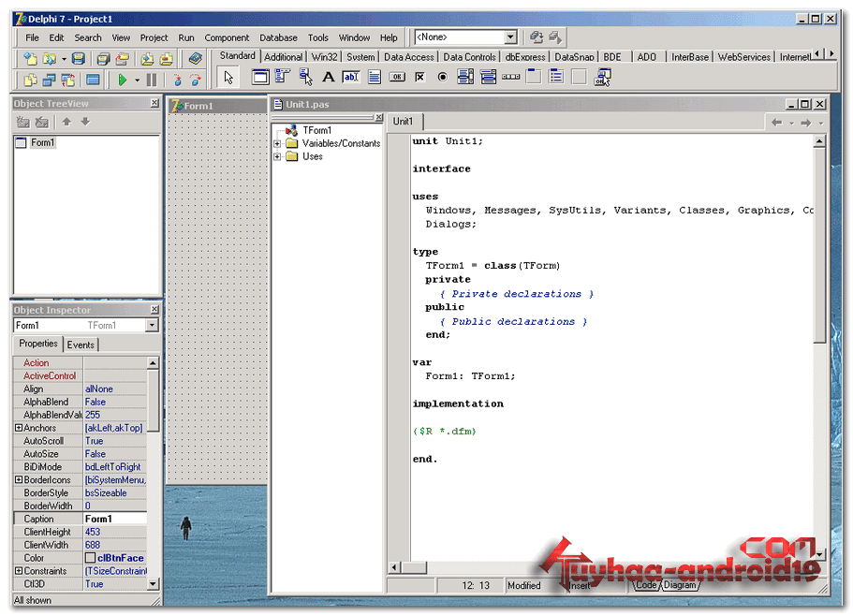Select the ComboBox component icon
This screenshot has width=853, height=616.
pyautogui.click(x=489, y=77)
